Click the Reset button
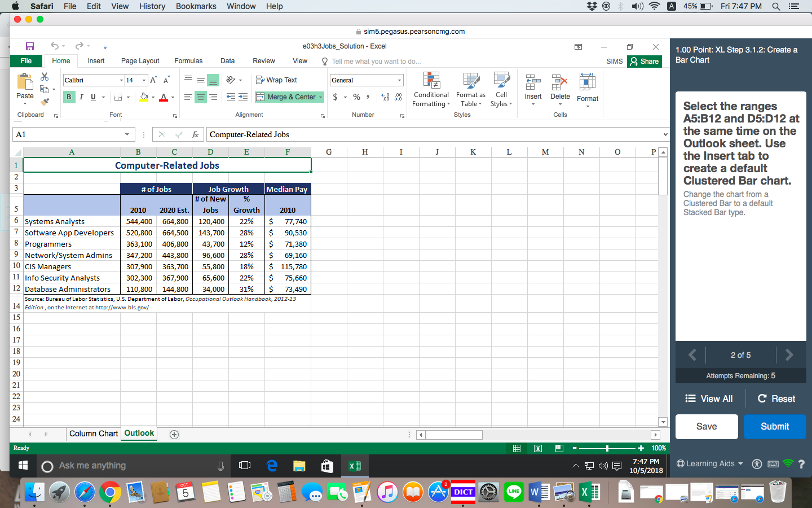 click(x=776, y=398)
